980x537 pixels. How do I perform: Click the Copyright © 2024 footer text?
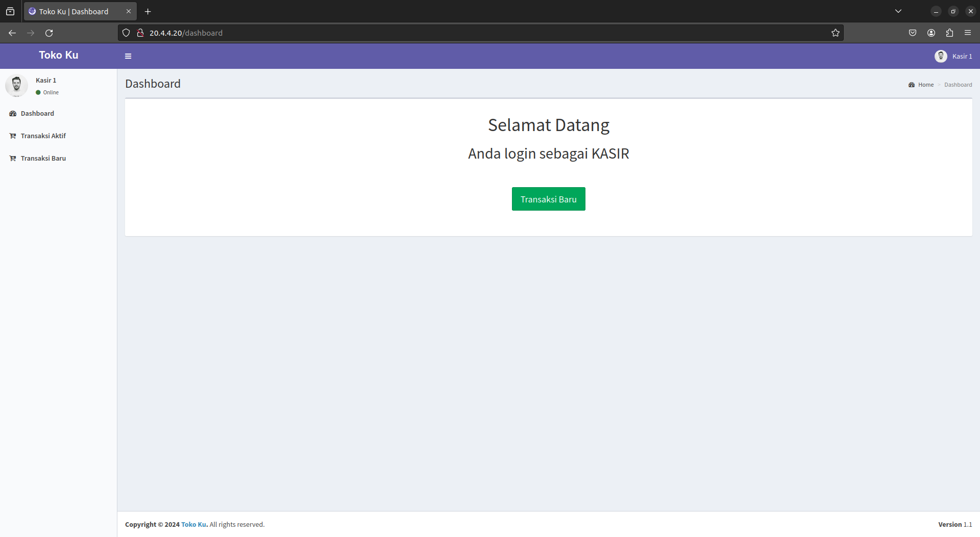pos(152,524)
